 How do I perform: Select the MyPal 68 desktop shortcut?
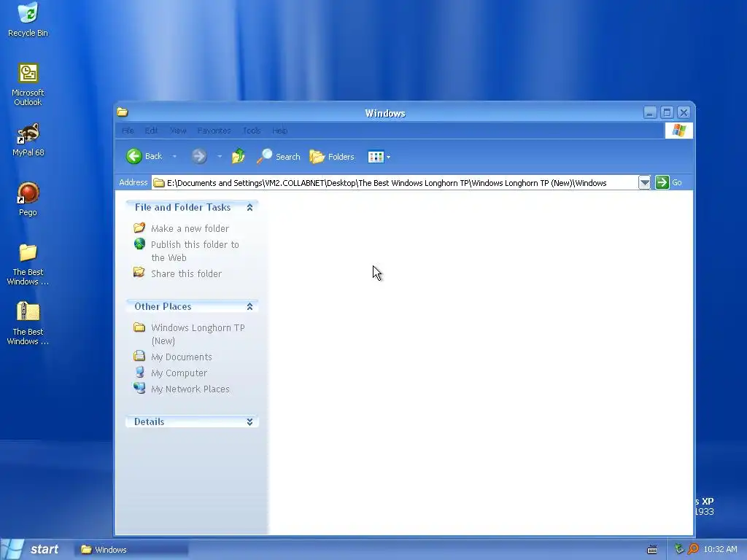click(x=28, y=140)
